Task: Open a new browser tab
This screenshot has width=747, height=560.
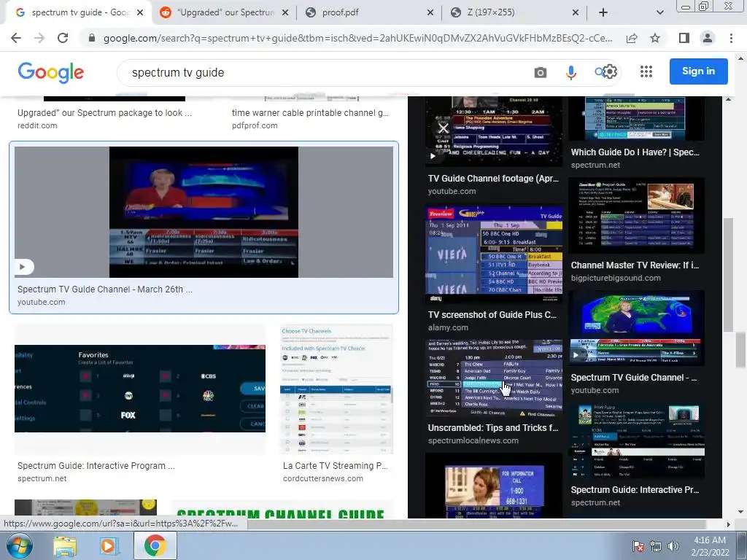Action: coord(603,12)
